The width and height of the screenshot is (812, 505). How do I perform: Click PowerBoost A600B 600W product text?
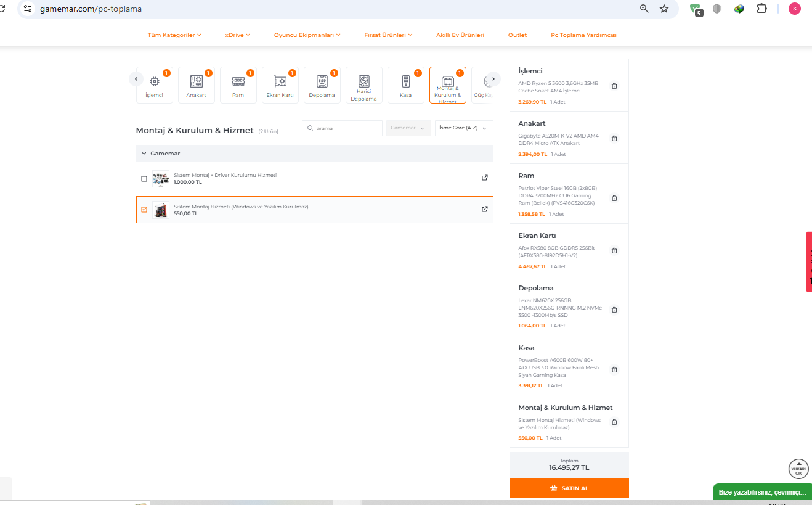click(558, 367)
